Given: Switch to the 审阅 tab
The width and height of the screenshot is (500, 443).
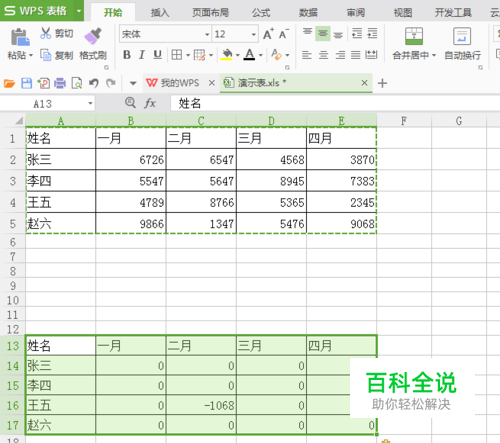Looking at the screenshot, I should 356,13.
